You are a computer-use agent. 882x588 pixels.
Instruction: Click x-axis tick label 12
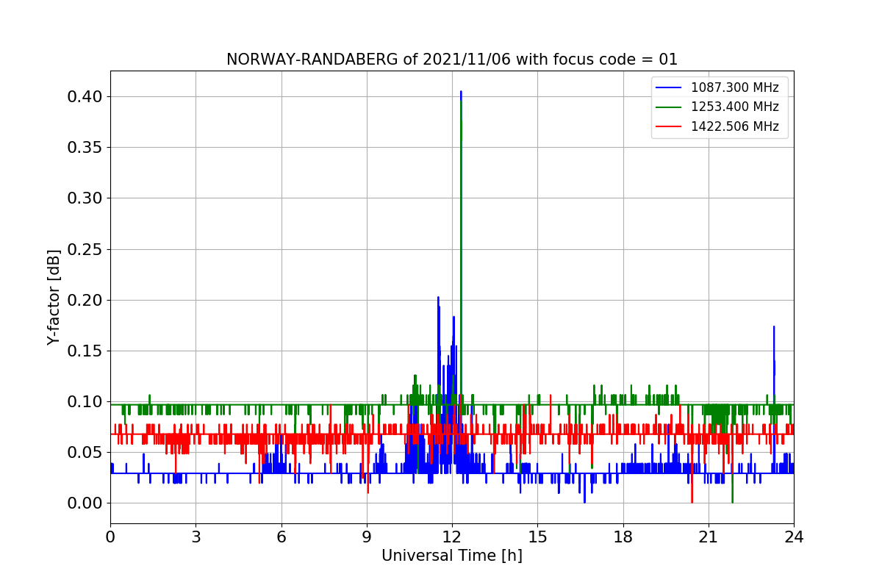click(452, 537)
